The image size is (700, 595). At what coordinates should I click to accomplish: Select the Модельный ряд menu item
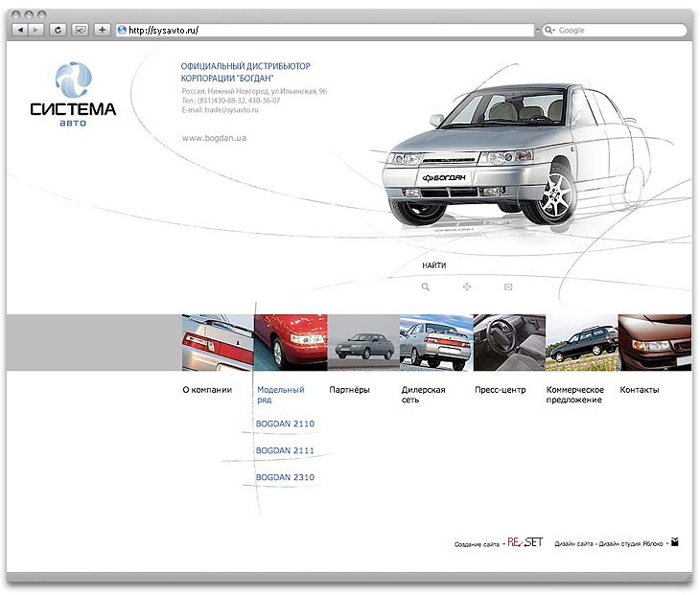click(280, 395)
